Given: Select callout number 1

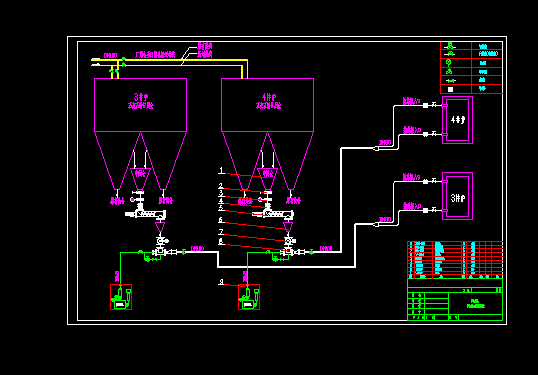Looking at the screenshot, I should pos(221,170).
